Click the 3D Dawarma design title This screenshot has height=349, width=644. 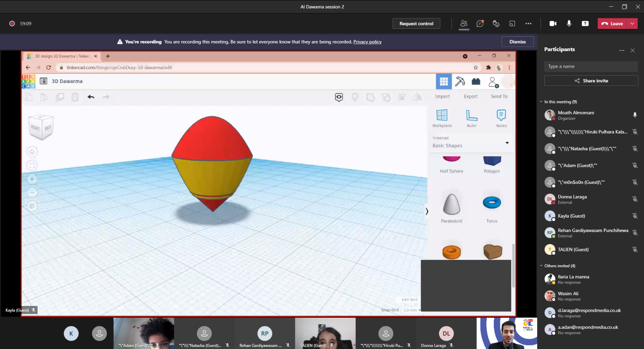tap(67, 81)
